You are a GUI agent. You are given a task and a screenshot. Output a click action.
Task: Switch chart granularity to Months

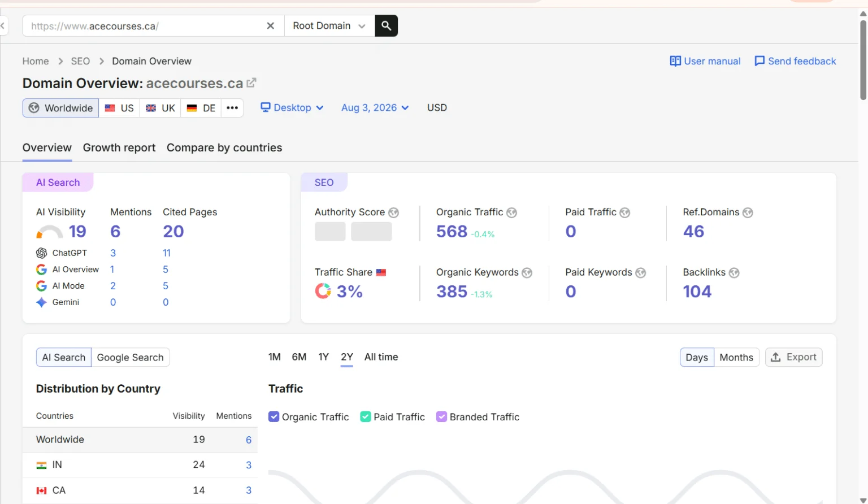click(736, 357)
